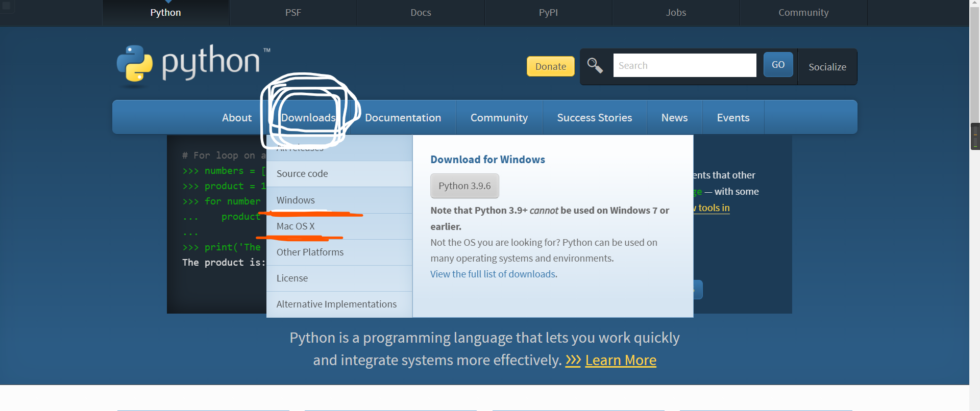Open the Community top bar tab
The height and width of the screenshot is (411, 980).
pos(803,13)
